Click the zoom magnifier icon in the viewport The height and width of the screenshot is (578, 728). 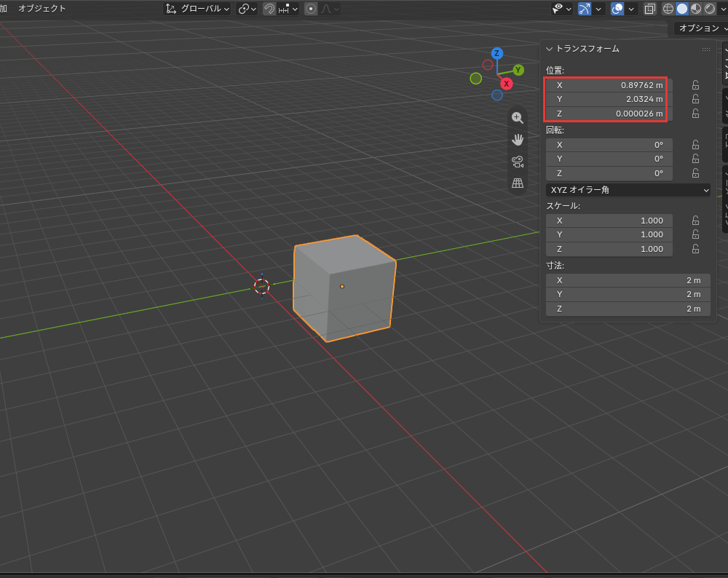tap(517, 118)
